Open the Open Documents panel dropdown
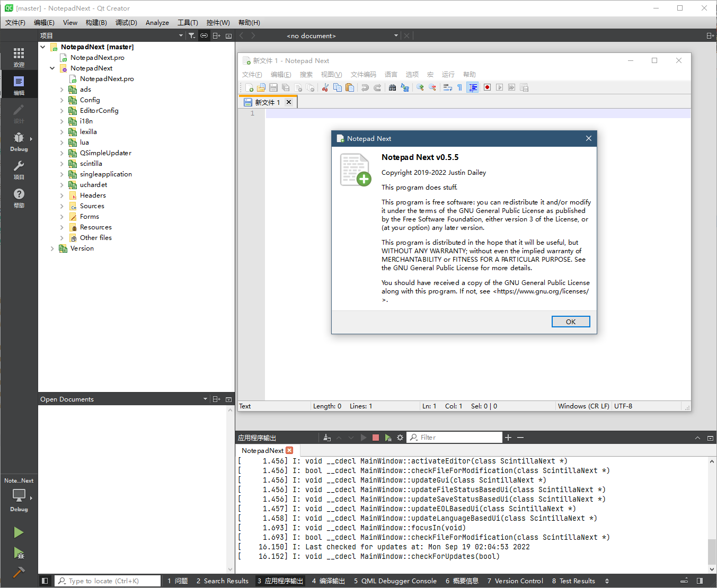The width and height of the screenshot is (717, 588). (205, 399)
